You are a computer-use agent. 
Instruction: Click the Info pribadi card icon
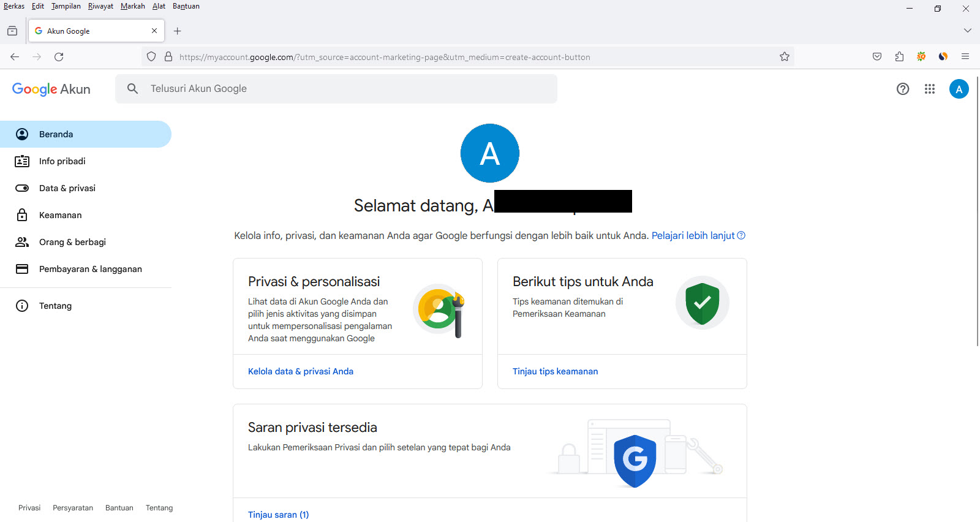pos(22,161)
